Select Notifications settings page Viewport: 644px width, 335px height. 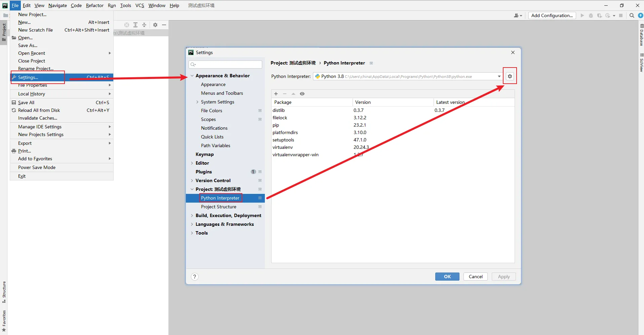coord(214,128)
